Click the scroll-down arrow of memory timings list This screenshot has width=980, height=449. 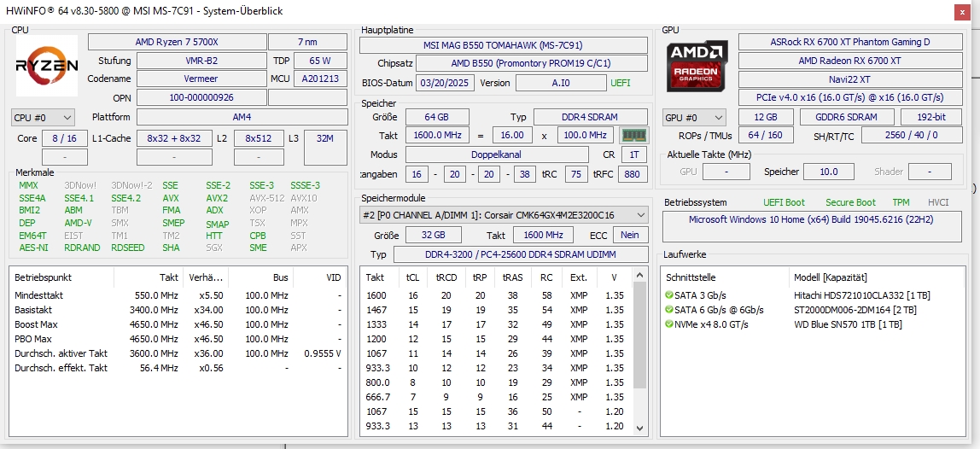click(x=639, y=429)
